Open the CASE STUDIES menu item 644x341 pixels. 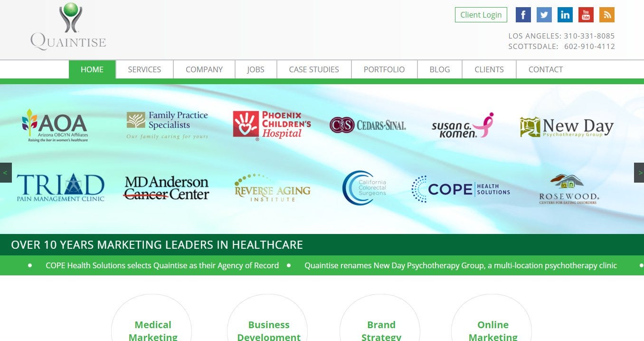(314, 69)
